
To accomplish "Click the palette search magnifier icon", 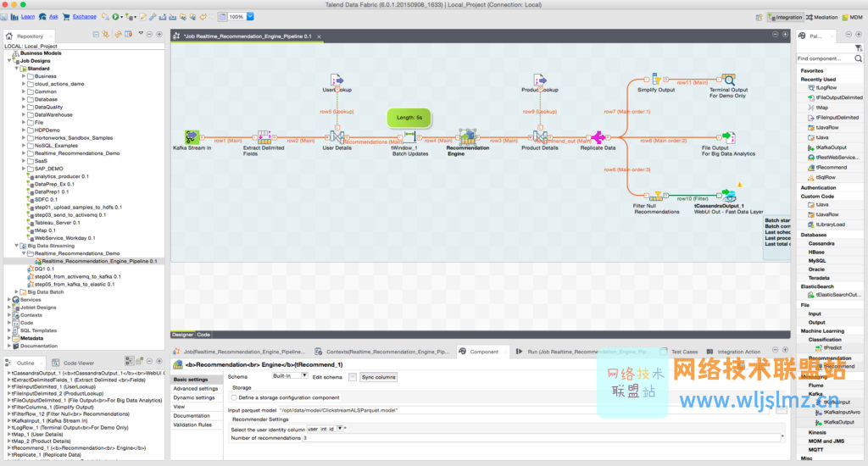I will [x=858, y=58].
